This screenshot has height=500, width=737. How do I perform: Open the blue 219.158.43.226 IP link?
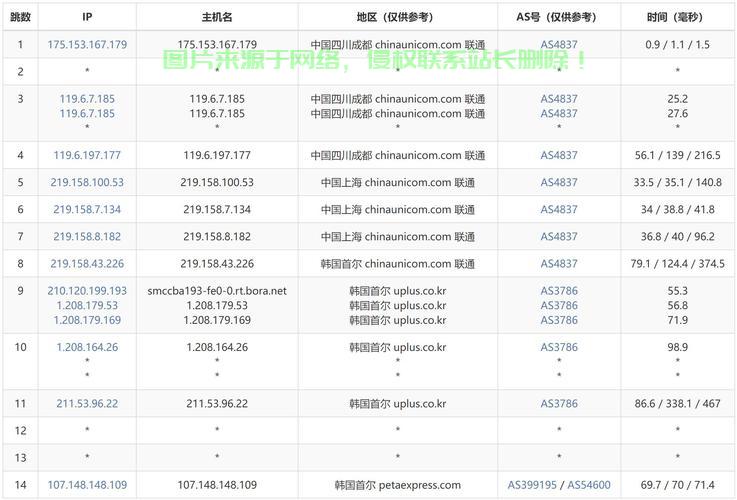click(87, 264)
